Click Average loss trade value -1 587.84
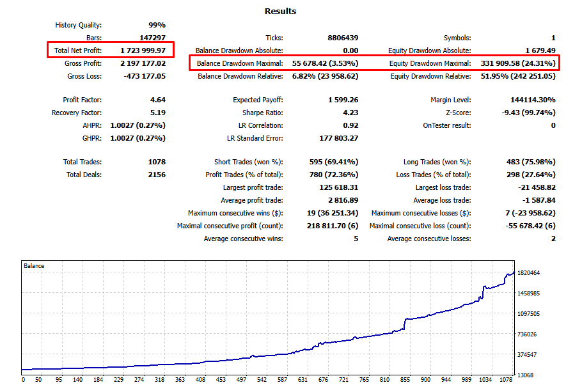The height and width of the screenshot is (392, 566). 539,200
